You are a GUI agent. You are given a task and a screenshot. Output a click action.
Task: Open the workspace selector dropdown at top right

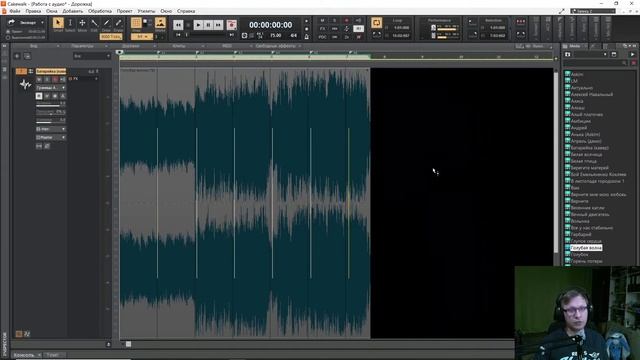[x=593, y=11]
